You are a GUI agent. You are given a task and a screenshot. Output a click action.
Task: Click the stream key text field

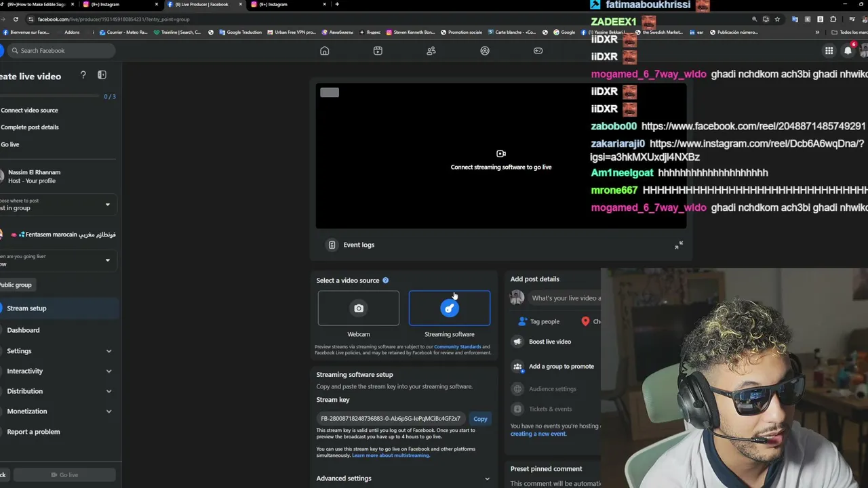[x=391, y=419]
